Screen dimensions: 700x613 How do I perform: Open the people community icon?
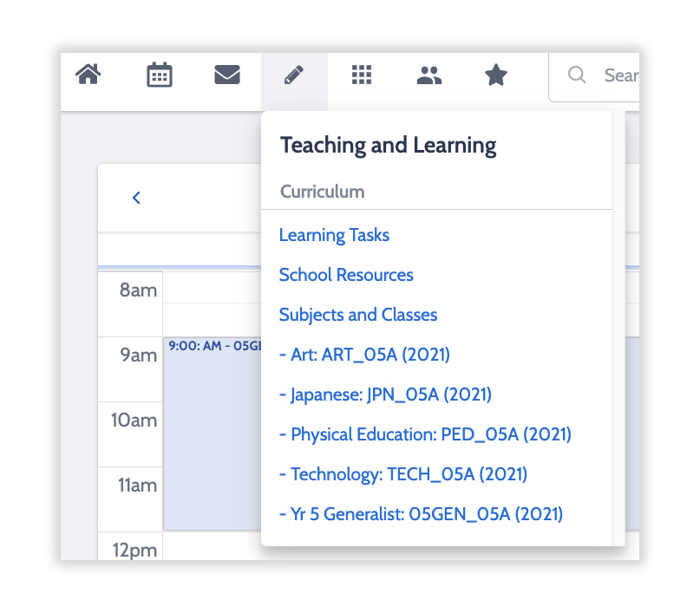point(429,75)
